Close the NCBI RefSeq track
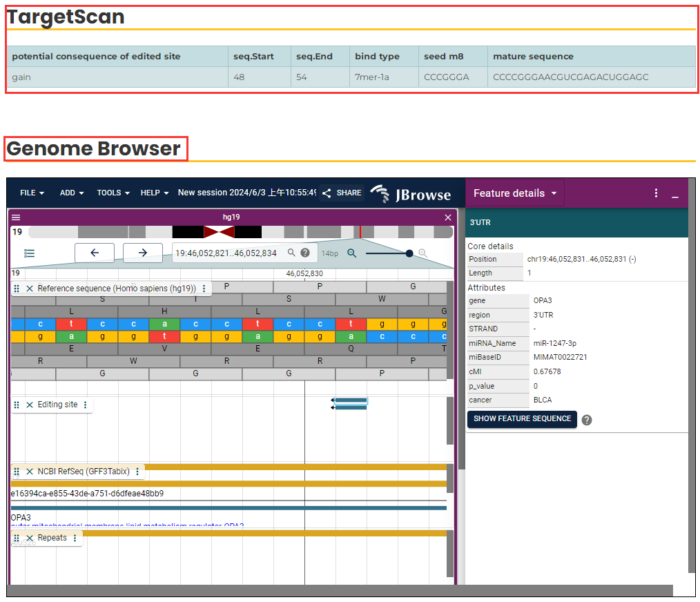Viewport: 700px width, 602px height. (x=30, y=472)
